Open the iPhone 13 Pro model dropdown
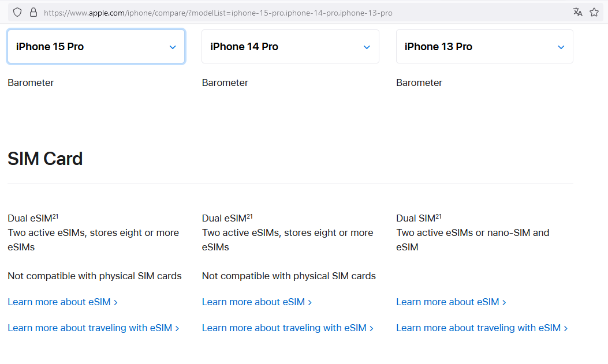Screen dimensions: 608x364 [x=484, y=47]
